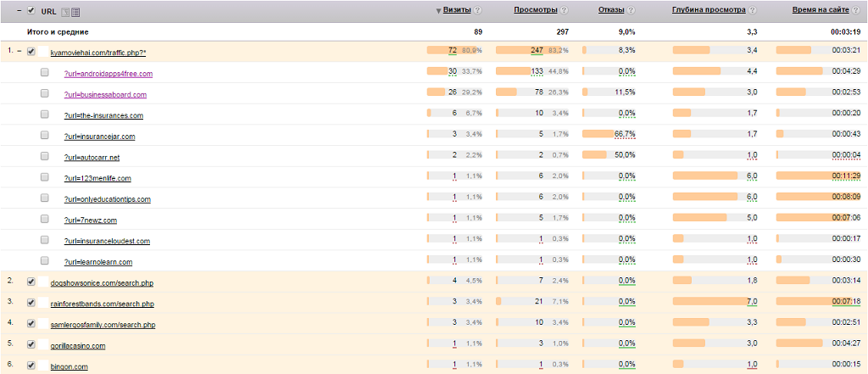Viewport: 868px width, 374px height.
Task: Check the ?url=autocarr.net checkbox
Action: (x=45, y=156)
